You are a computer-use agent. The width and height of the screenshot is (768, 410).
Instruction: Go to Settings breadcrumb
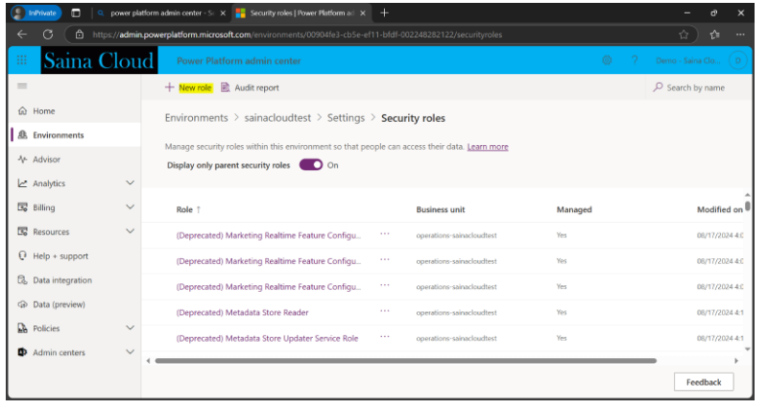coord(346,118)
